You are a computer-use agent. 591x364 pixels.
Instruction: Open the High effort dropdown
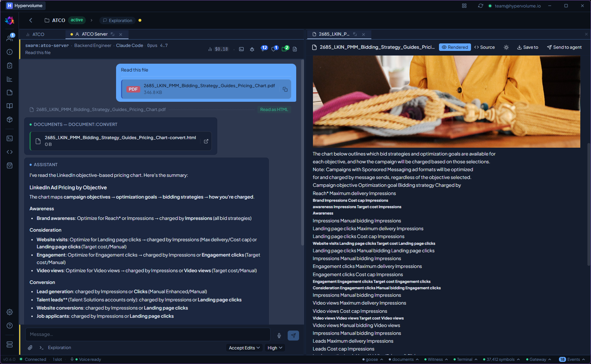click(275, 348)
